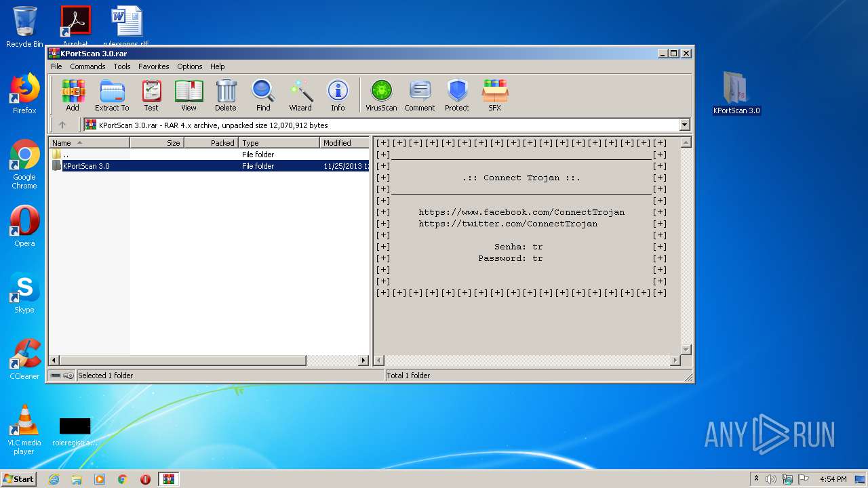Open the Favorites menu
The height and width of the screenshot is (488, 868).
(153, 66)
